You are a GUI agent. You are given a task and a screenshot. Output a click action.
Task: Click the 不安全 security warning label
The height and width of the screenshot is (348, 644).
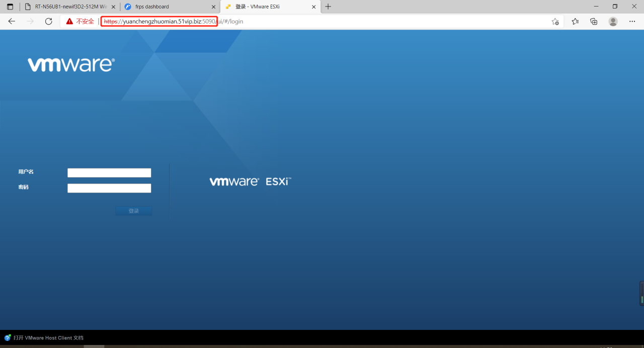85,22
